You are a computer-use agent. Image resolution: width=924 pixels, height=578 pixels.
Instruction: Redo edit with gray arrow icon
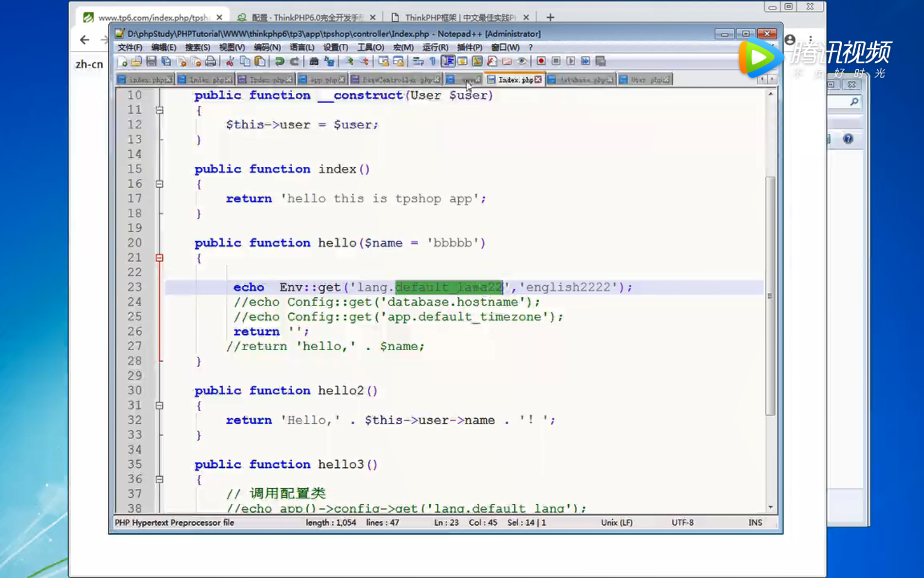tap(294, 61)
